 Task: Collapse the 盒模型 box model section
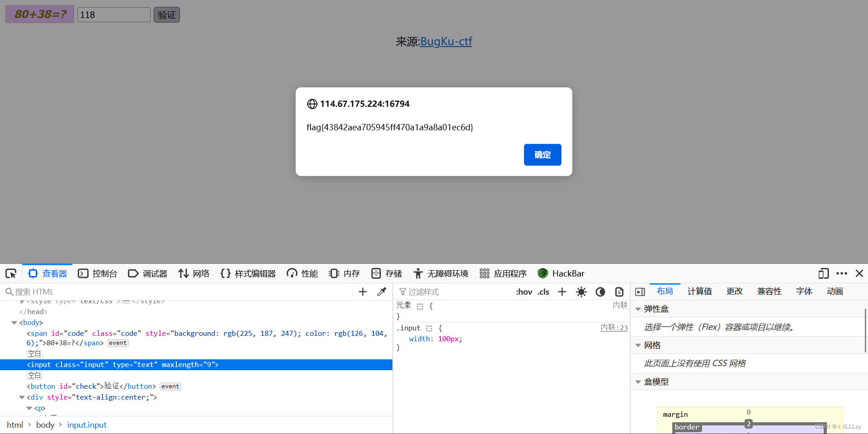click(x=638, y=382)
